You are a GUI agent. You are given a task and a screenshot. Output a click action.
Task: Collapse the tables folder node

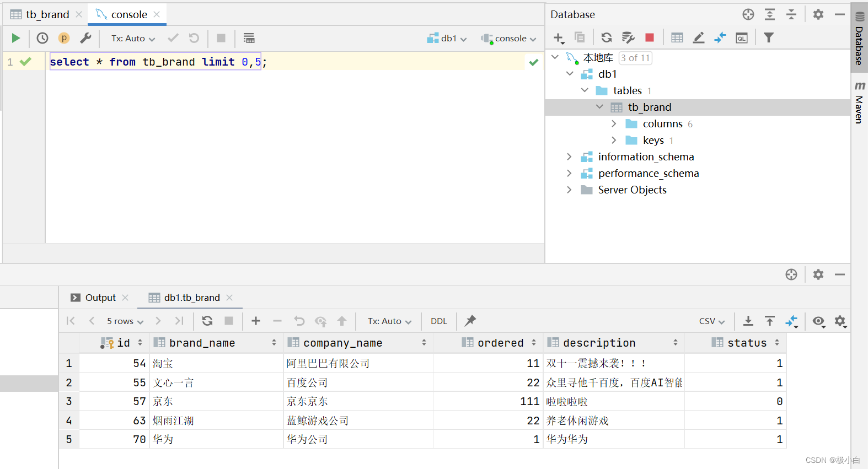pyautogui.click(x=585, y=90)
